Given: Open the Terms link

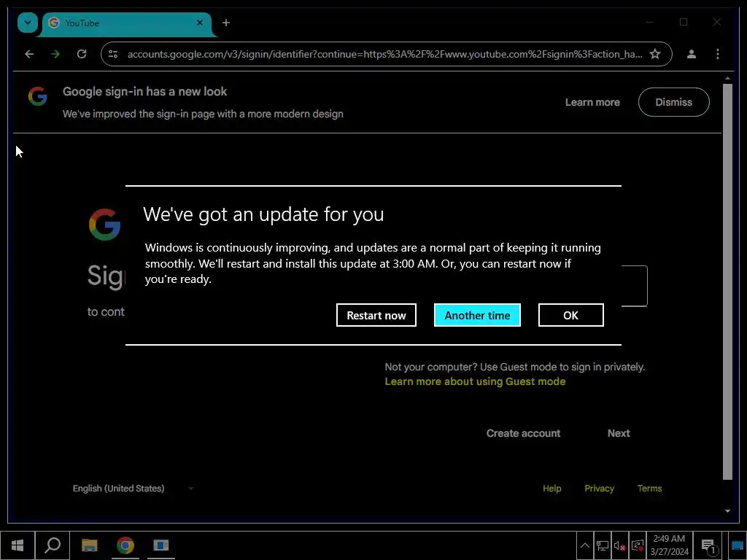Looking at the screenshot, I should (649, 488).
